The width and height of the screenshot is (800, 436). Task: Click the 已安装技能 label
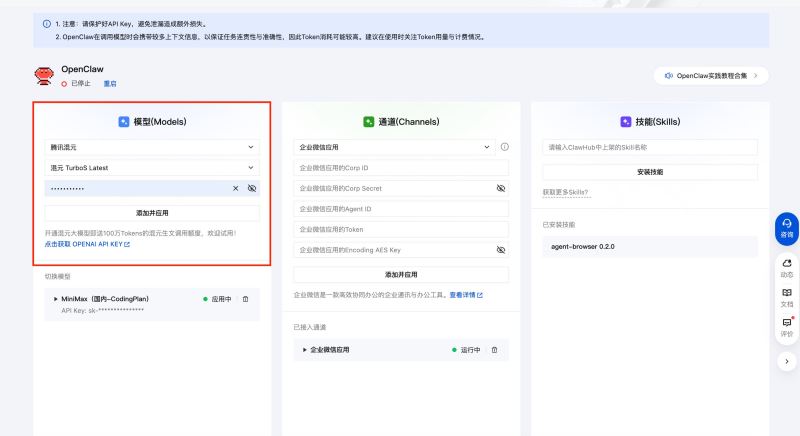pos(559,224)
